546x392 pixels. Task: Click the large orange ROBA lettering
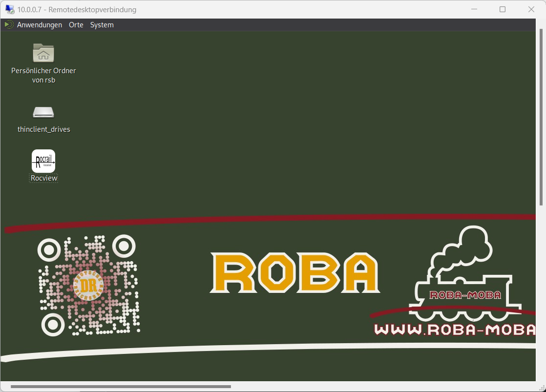click(x=295, y=273)
